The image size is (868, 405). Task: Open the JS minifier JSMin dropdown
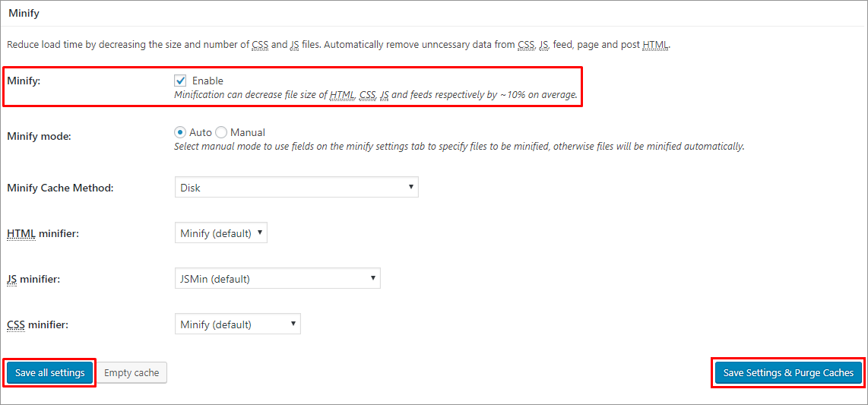click(277, 279)
